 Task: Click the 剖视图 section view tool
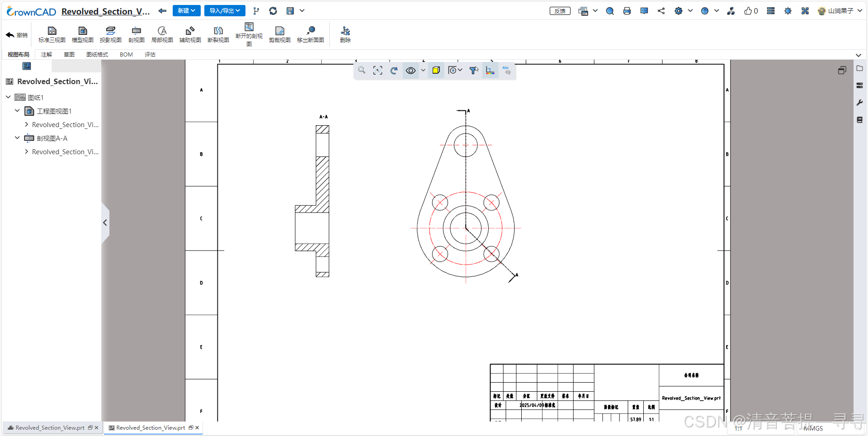tap(137, 34)
